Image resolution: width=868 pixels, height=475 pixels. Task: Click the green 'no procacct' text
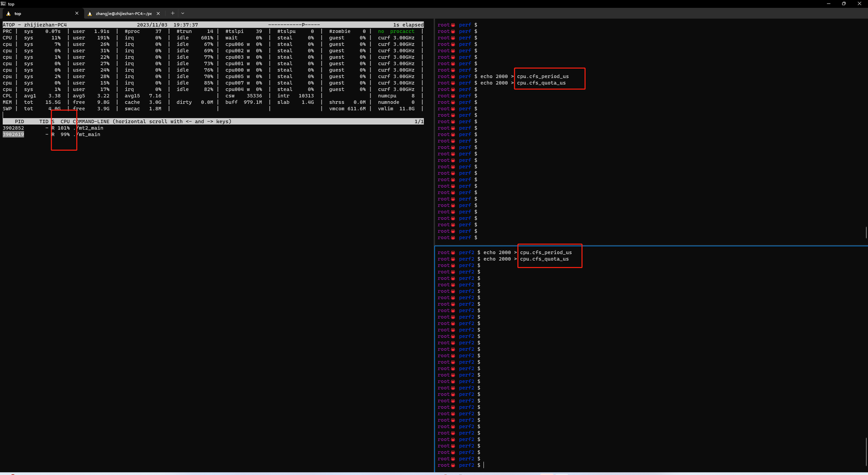click(x=396, y=31)
